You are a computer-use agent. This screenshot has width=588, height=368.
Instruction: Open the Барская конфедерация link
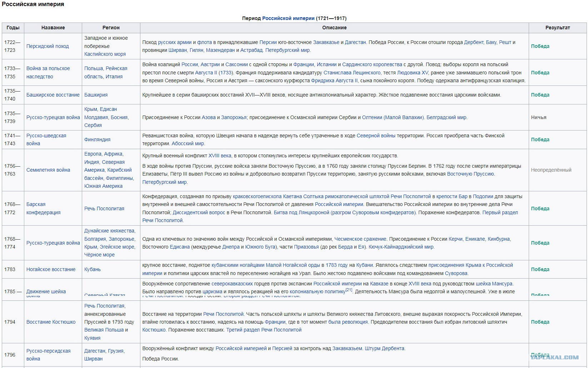click(x=43, y=208)
